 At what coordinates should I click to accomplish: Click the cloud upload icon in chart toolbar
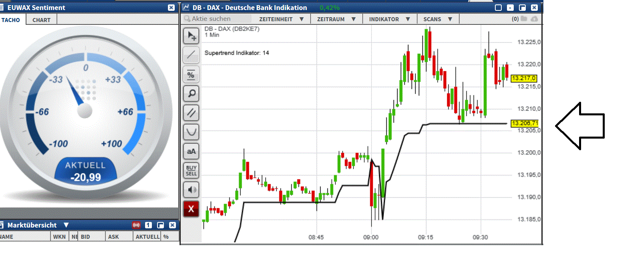pos(534,18)
